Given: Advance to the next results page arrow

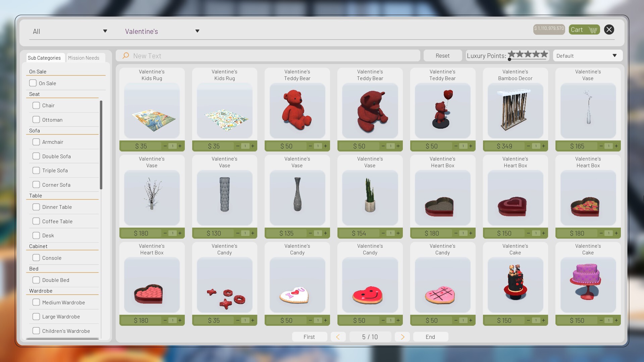Looking at the screenshot, I should (x=402, y=337).
